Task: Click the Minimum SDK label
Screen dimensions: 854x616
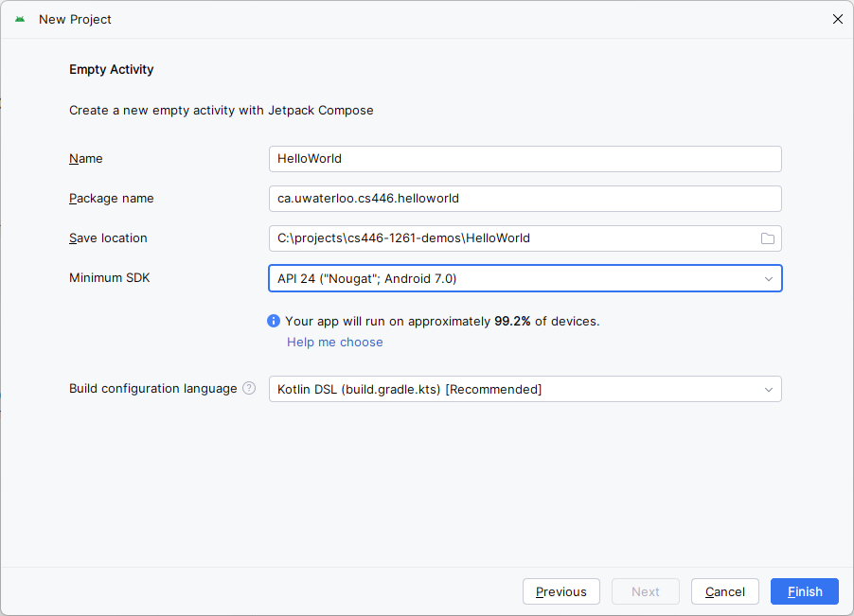Action: [109, 278]
